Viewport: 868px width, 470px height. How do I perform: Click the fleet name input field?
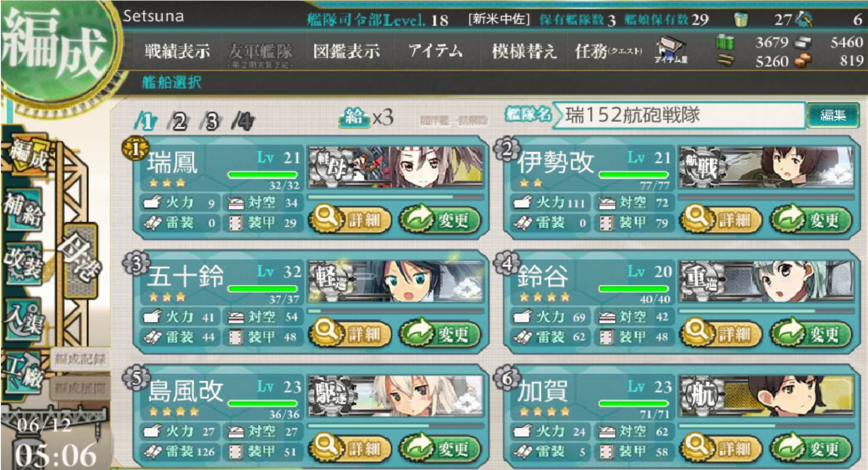680,115
